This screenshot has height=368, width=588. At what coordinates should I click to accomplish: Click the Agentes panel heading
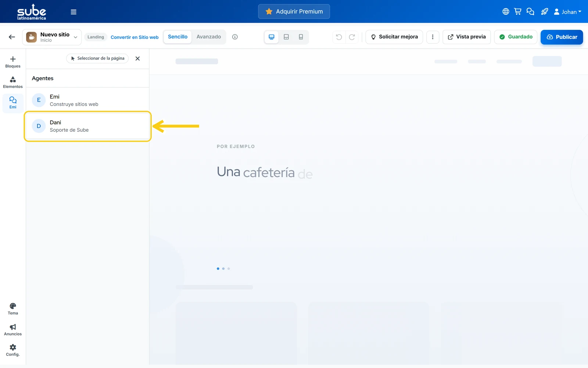pos(43,78)
